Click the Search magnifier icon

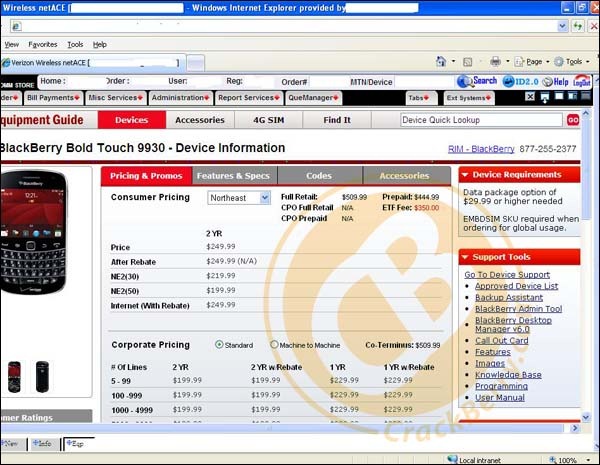pos(464,81)
